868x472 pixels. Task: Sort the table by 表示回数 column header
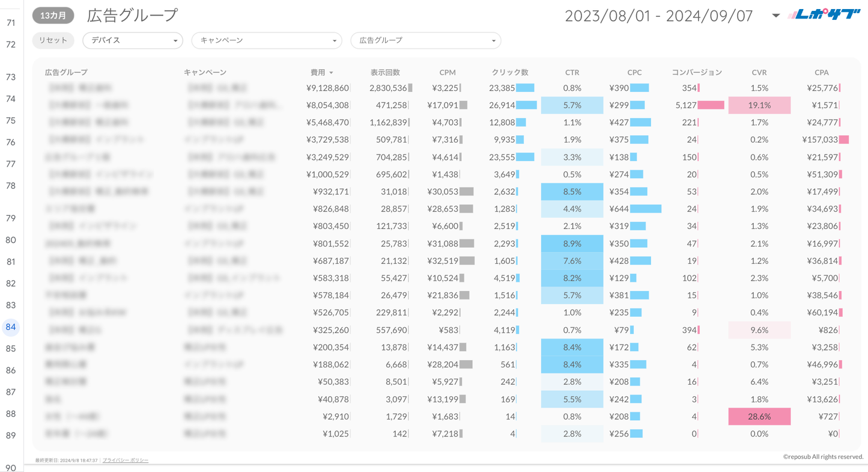click(385, 72)
